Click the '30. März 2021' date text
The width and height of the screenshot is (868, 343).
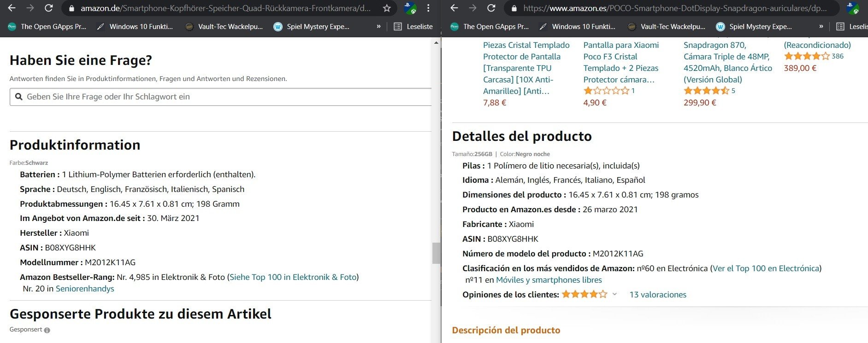coord(173,218)
